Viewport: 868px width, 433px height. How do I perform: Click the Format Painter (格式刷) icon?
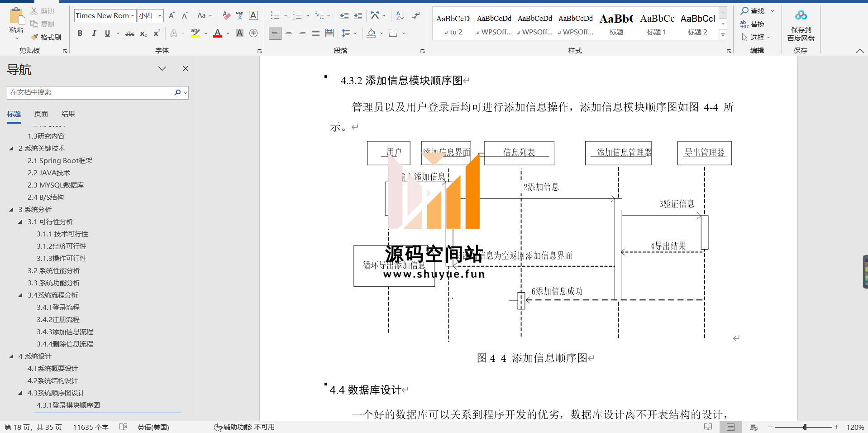point(46,37)
